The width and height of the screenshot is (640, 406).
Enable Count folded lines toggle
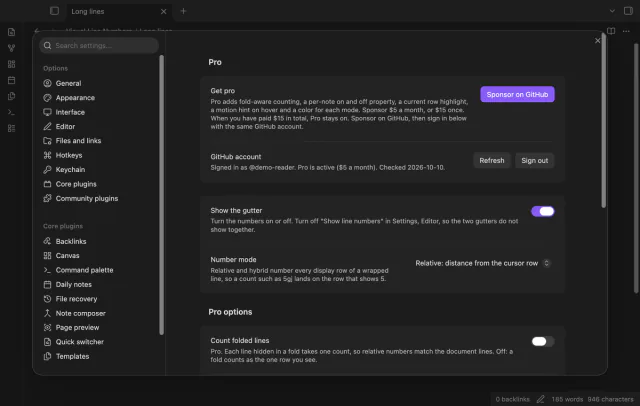[542, 342]
